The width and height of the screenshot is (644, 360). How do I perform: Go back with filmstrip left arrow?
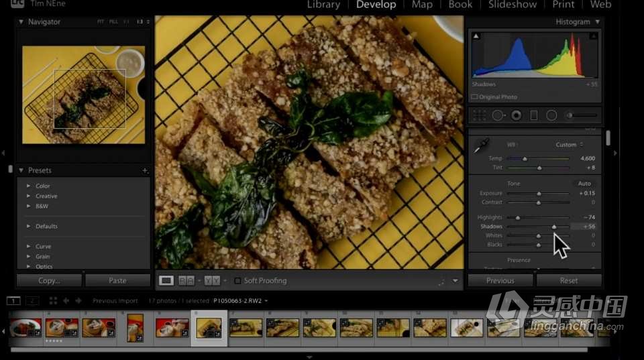[66, 301]
